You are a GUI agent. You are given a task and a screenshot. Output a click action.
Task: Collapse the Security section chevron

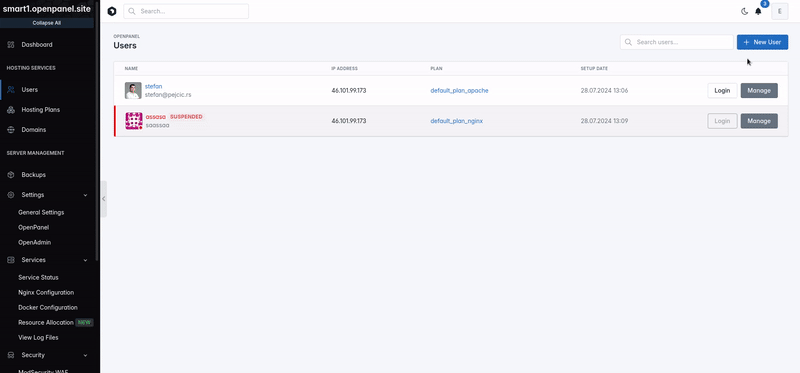point(85,355)
